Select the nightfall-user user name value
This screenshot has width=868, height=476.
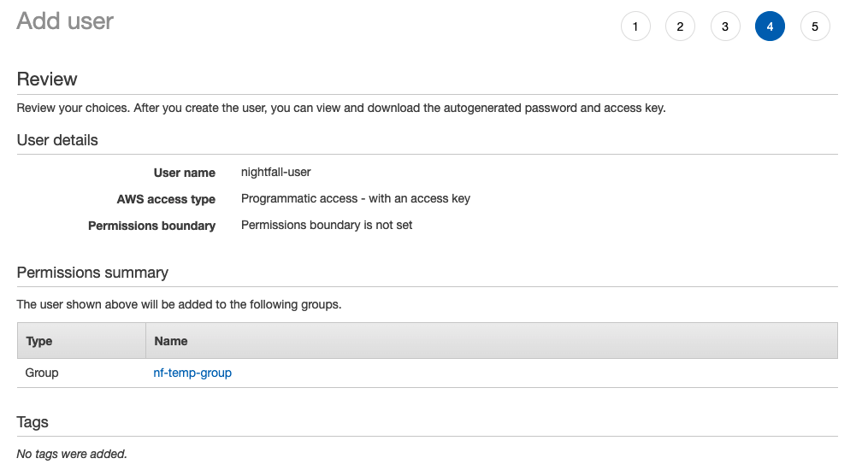click(275, 172)
